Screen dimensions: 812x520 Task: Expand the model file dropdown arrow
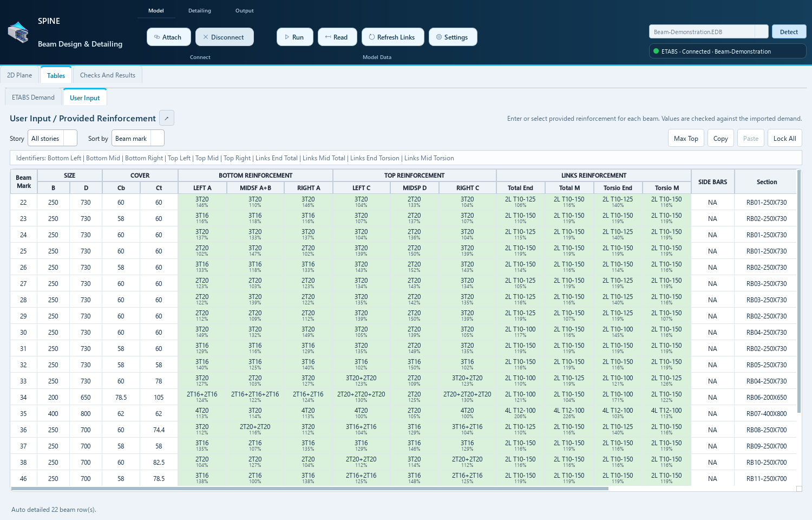761,31
